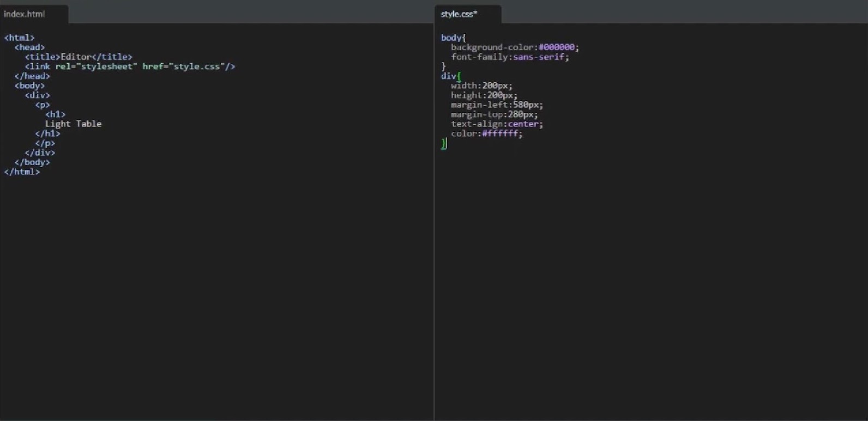Click the sans-serif font-family value
This screenshot has width=868, height=421.
(x=538, y=57)
